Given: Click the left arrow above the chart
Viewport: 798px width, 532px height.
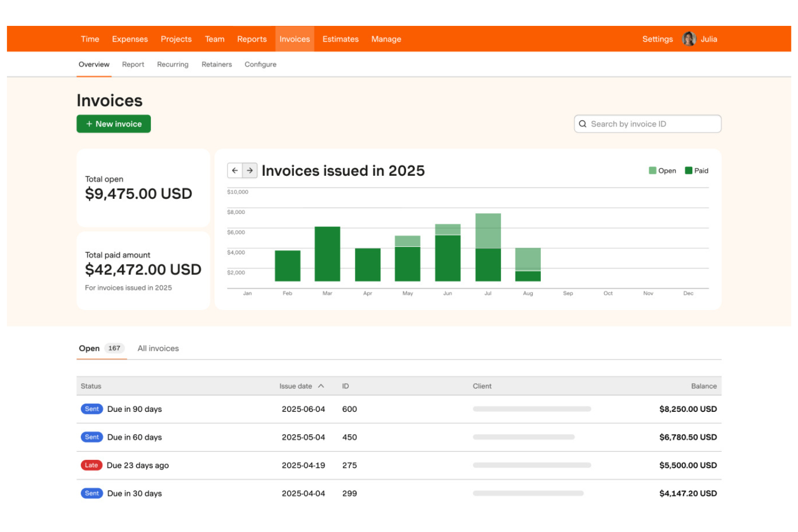Looking at the screenshot, I should 235,170.
